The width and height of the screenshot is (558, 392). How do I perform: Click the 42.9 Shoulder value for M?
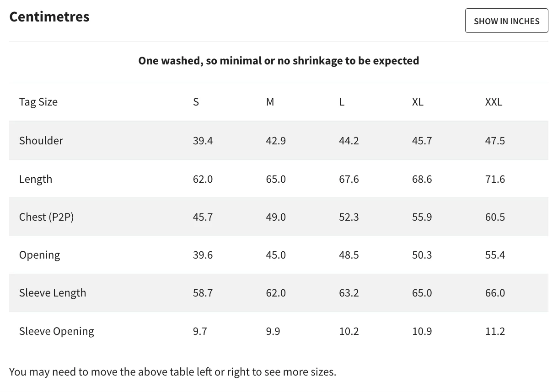coord(276,140)
